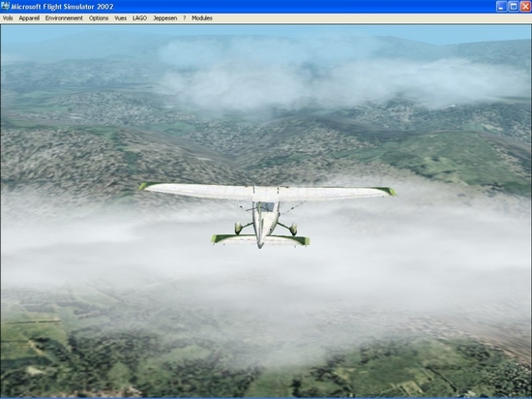This screenshot has width=532, height=399.
Task: Click the green left wing tip
Action: pos(145,186)
